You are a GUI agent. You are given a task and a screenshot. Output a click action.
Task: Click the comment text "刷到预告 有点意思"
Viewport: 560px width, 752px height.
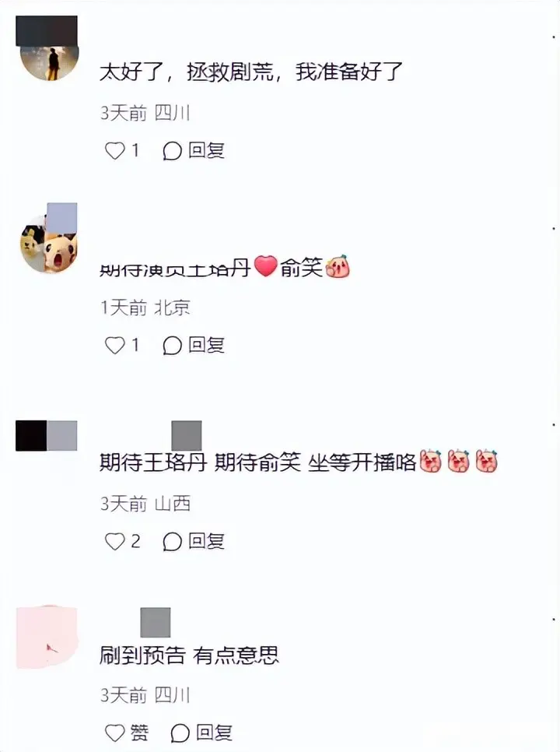(x=189, y=655)
